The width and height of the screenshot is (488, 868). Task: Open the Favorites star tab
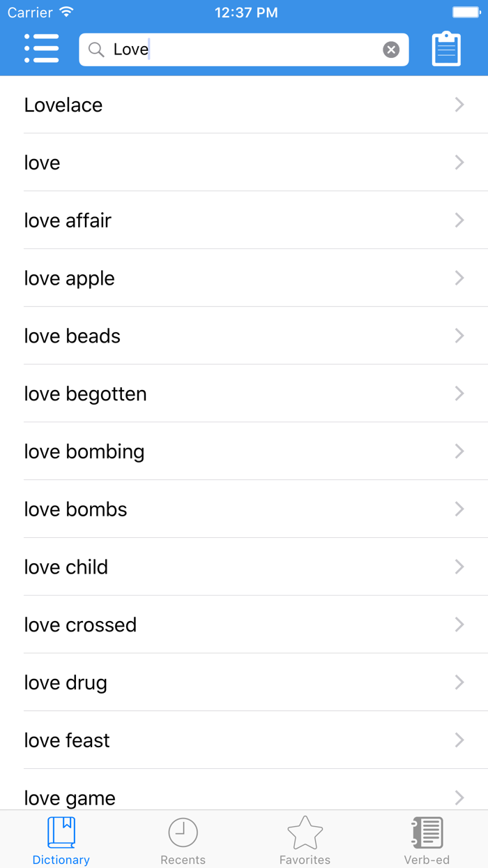coord(305,840)
